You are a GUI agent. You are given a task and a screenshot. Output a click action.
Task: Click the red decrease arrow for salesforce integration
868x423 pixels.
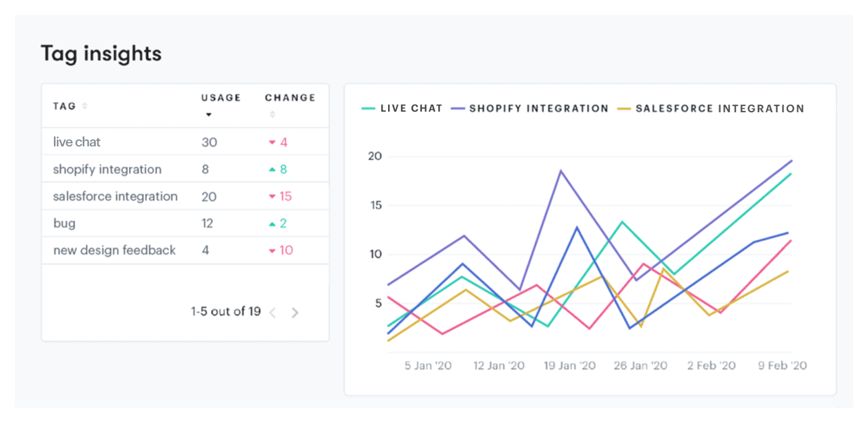(272, 196)
